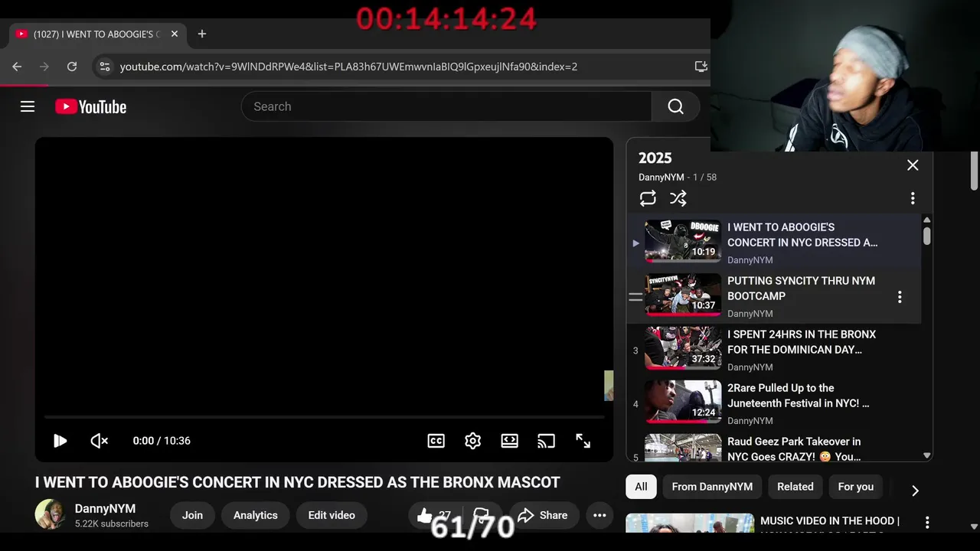This screenshot has width=980, height=551.
Task: Click 5.22K subscribers text
Action: pyautogui.click(x=112, y=524)
